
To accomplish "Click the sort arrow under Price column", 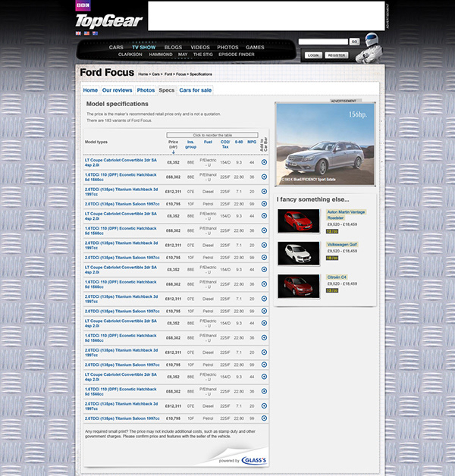I will [x=174, y=152].
